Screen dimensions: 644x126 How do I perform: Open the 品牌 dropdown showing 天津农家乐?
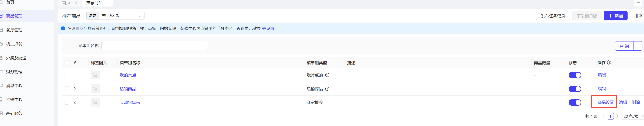click(121, 16)
